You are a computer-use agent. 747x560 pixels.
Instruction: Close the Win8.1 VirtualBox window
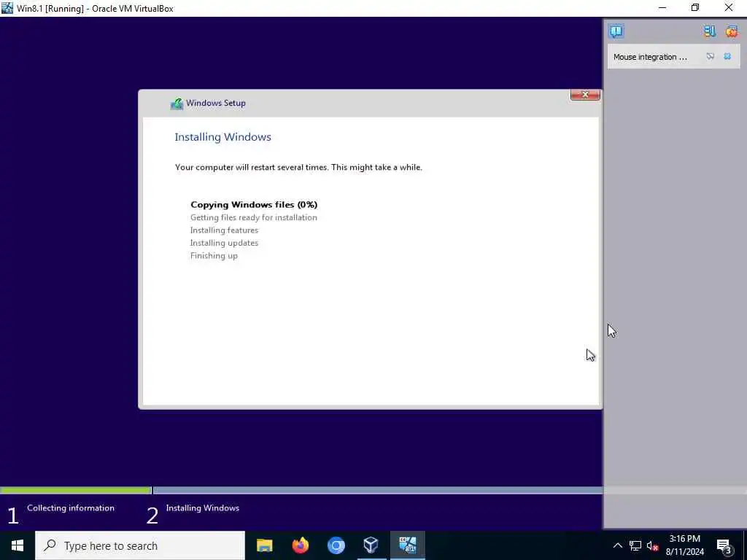point(729,8)
